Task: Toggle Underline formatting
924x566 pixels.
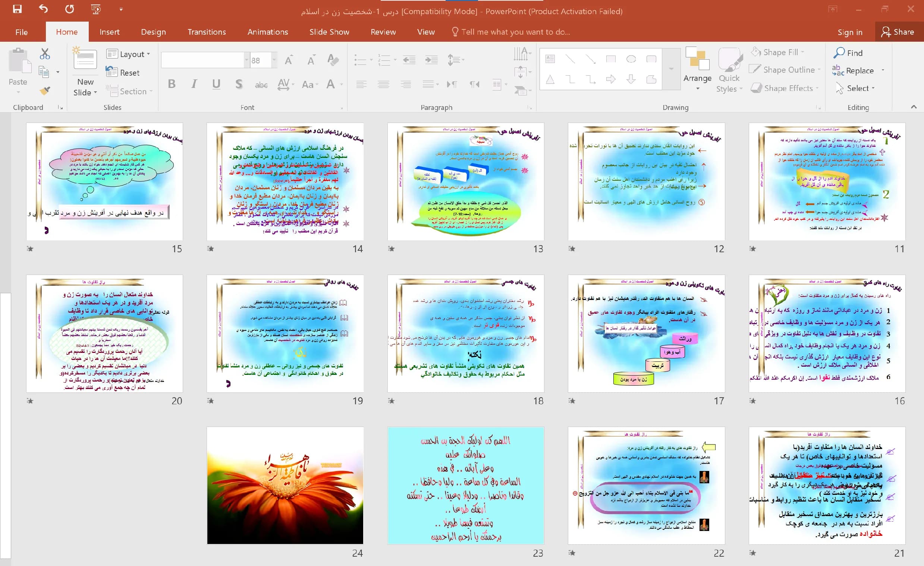Action: pos(216,84)
